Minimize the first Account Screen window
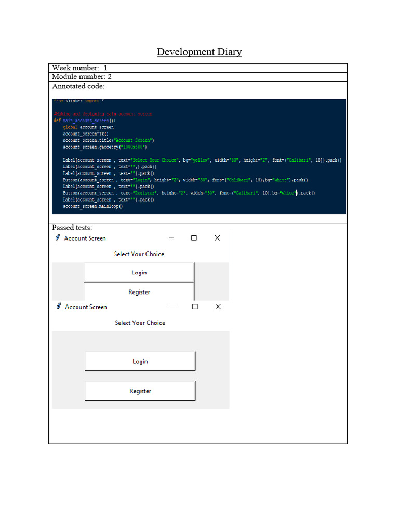Viewport: 399px width, 532px height. [171, 238]
